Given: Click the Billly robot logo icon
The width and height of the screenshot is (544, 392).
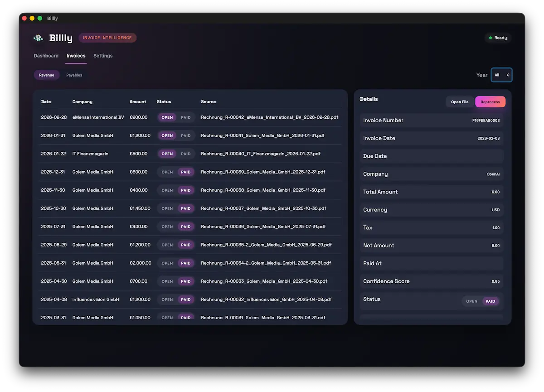Looking at the screenshot, I should click(38, 38).
